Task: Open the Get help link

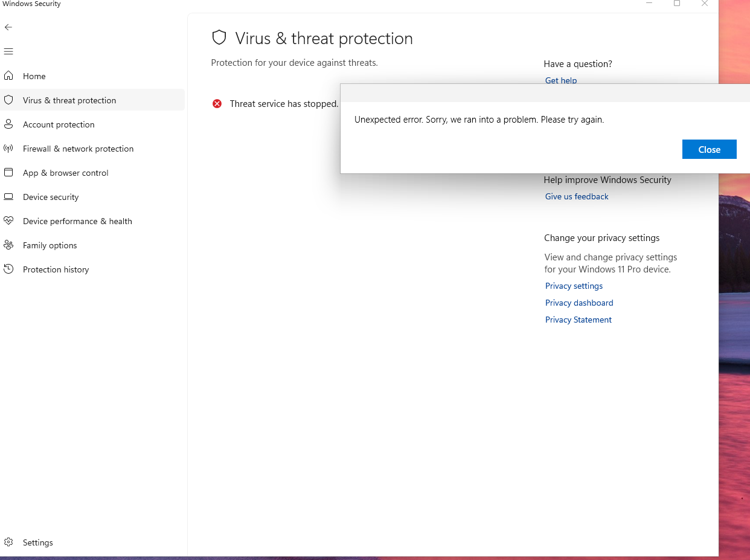Action: click(x=561, y=80)
